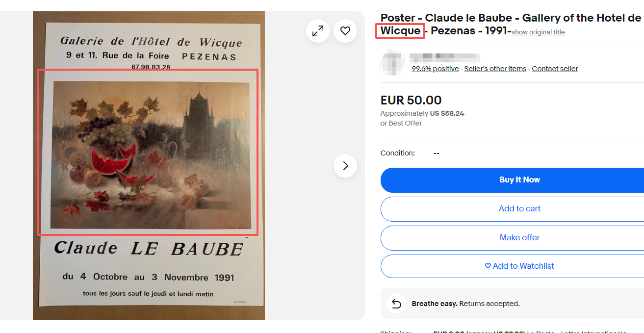Open the 99.6% positive feedback link
This screenshot has height=333, width=644.
[x=435, y=69]
